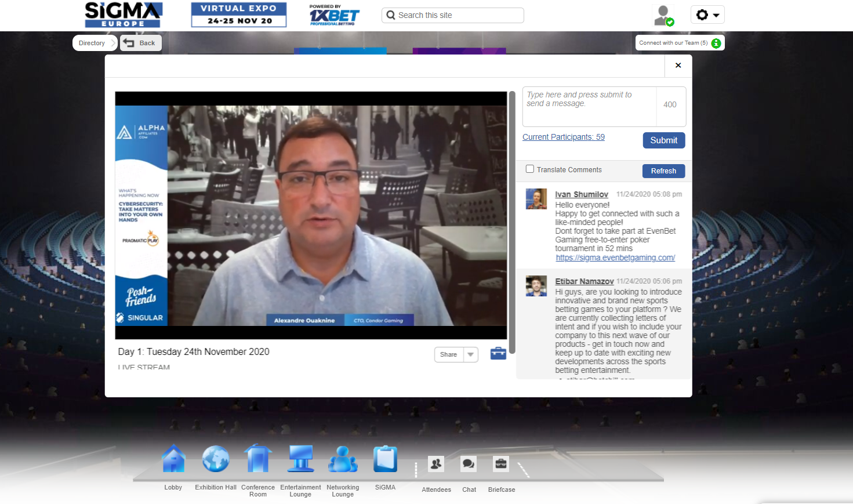Viewport: 853px width, 504px height.
Task: Expand the settings gear dropdown
Action: coord(707,15)
